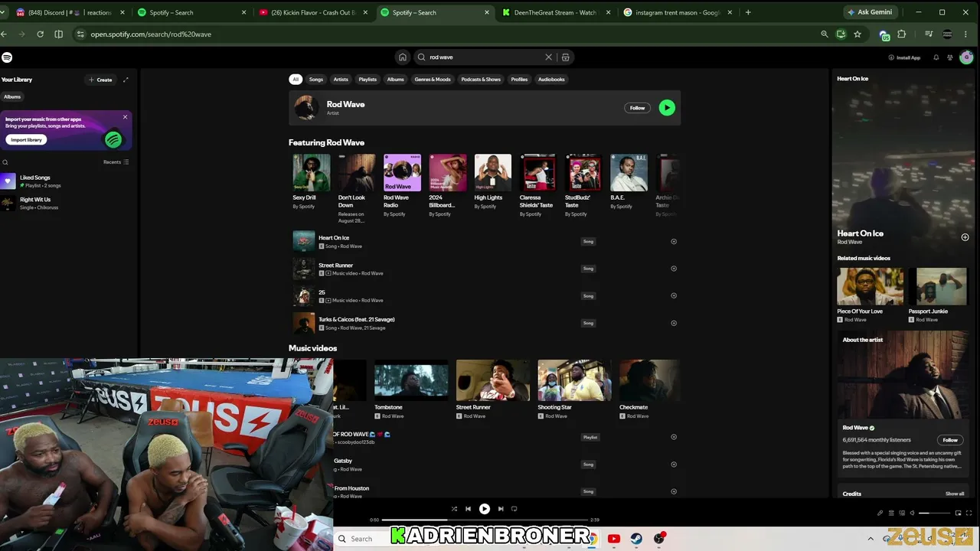This screenshot has height=551, width=980.
Task: Open the Sexy Drill playlist thumbnail
Action: [312, 173]
